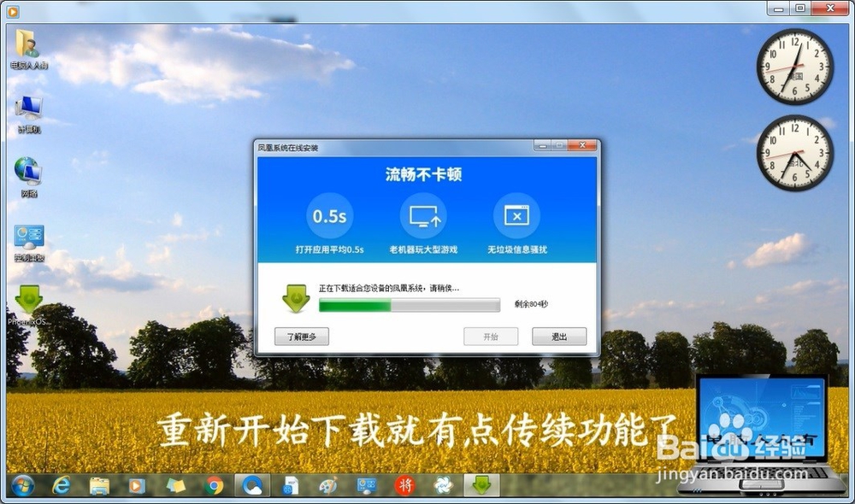Image resolution: width=855 pixels, height=504 pixels.
Task: Open the white pinwheel taskbar icon
Action: 443,485
